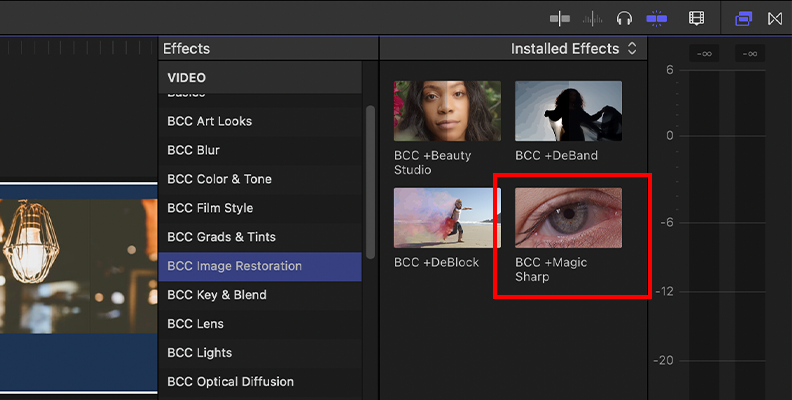
Task: Select BCC Color & Tone category
Action: [x=260, y=179]
